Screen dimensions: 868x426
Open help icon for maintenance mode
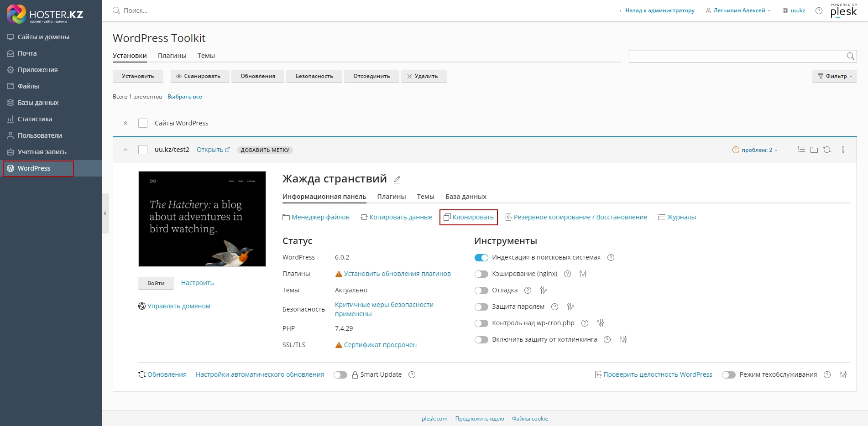[x=827, y=375]
